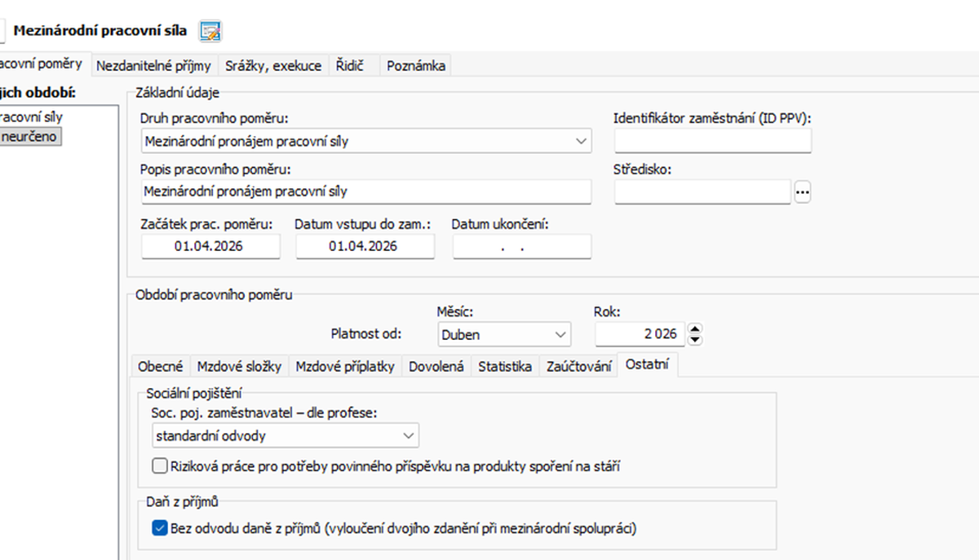Click the Datum ukončení date field
979x560 pixels.
coord(521,246)
